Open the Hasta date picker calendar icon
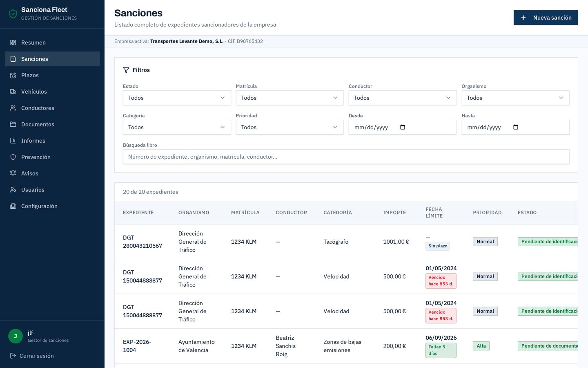588x368 pixels. point(516,127)
